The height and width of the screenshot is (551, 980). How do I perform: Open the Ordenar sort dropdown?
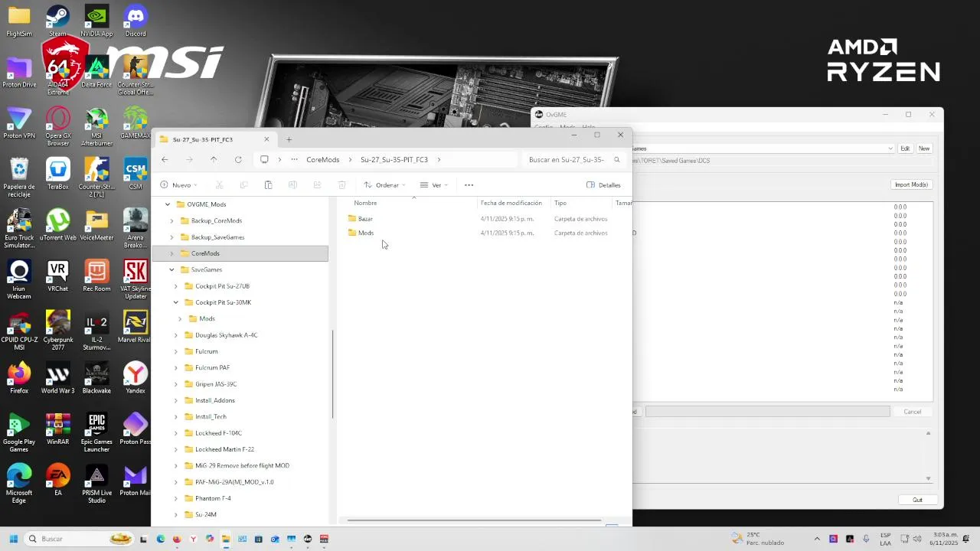point(384,184)
